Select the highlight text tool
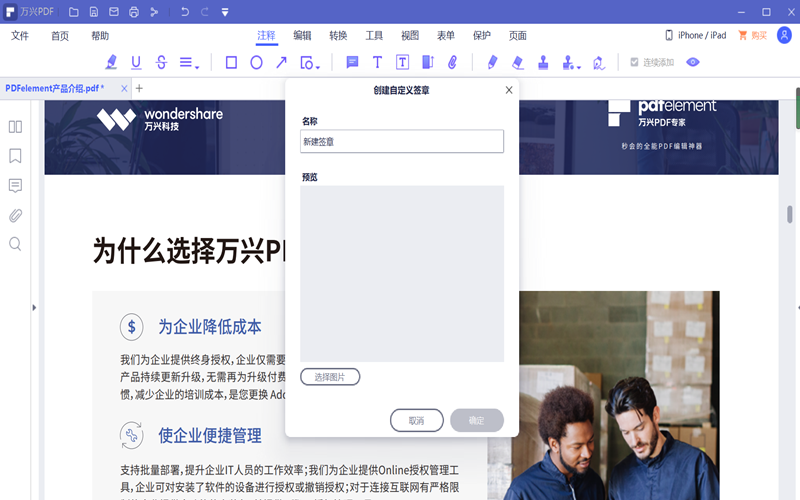This screenshot has height=500, width=800. coord(111,62)
